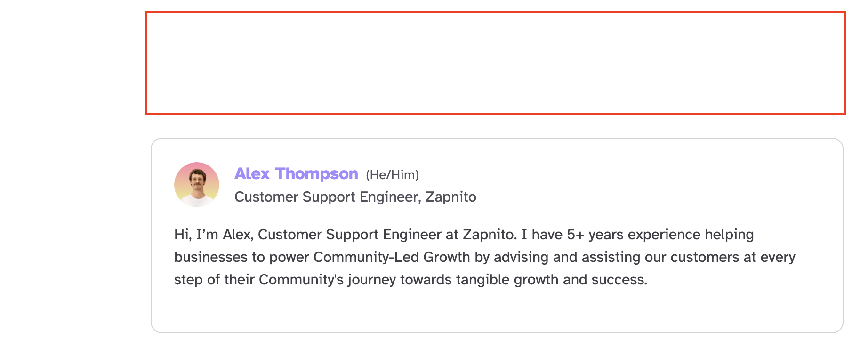Click 'Hi, I'm Alex' at bio start

tap(213, 234)
